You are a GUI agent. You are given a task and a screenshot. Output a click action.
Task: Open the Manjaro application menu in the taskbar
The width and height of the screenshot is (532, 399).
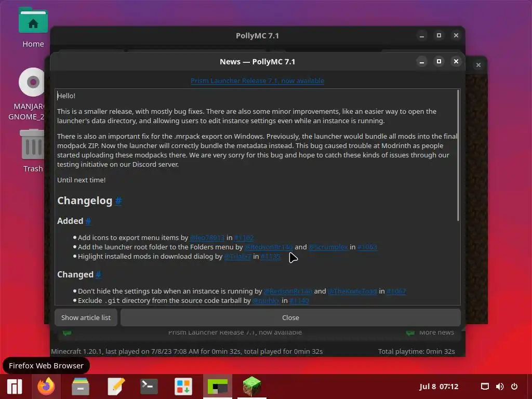[15, 387]
